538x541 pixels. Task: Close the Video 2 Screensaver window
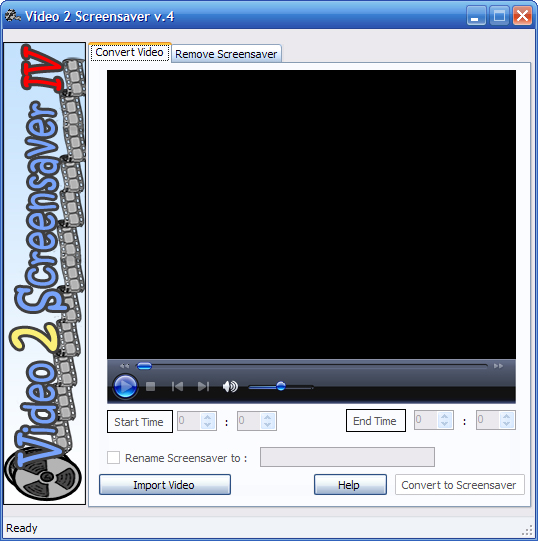coord(522,16)
